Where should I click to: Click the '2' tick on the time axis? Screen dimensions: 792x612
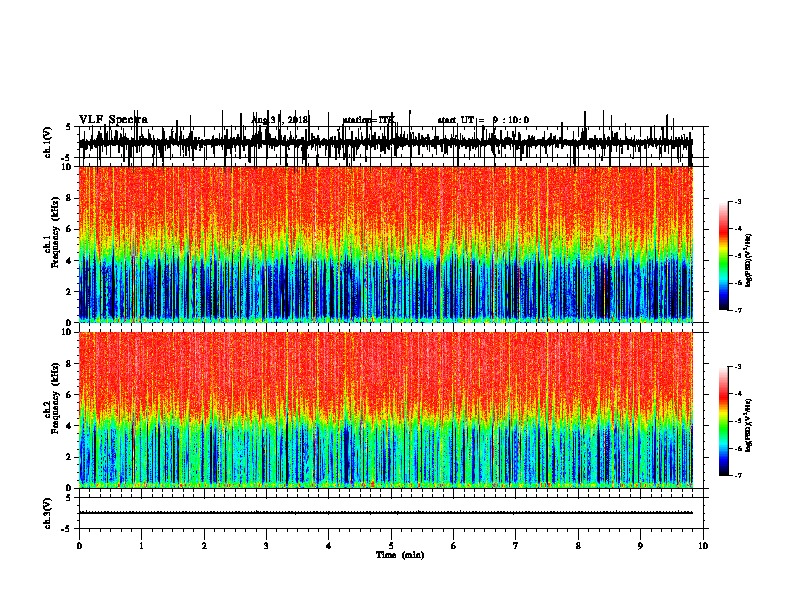coord(204,546)
